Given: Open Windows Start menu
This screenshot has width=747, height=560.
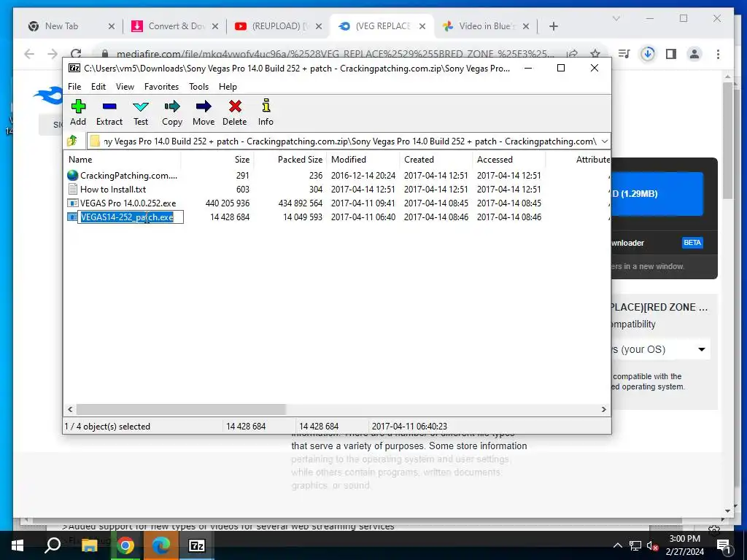Looking at the screenshot, I should [x=18, y=545].
